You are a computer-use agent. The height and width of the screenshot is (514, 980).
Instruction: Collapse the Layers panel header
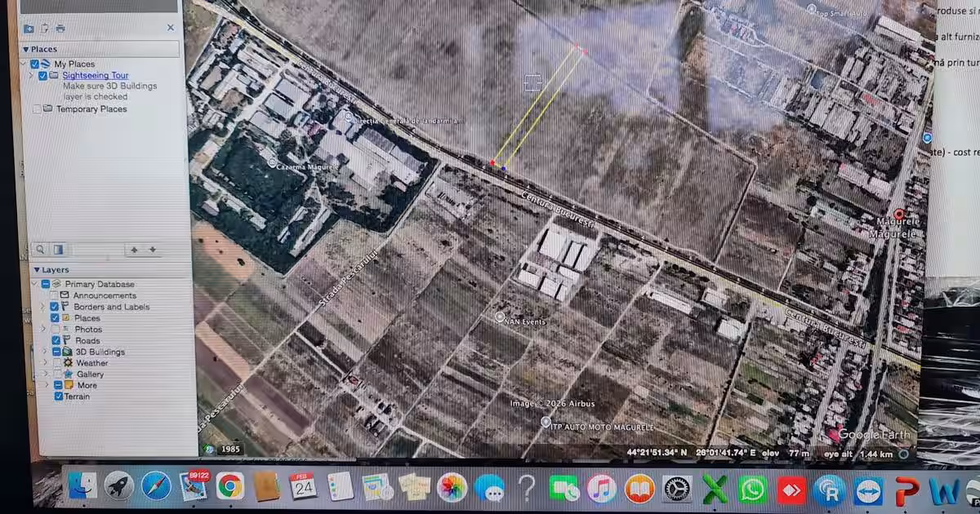[37, 270]
